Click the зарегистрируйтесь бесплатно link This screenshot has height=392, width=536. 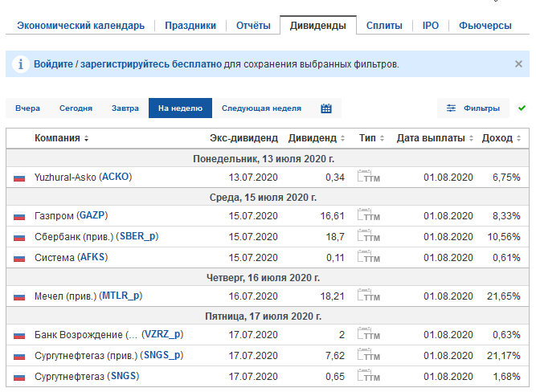coord(151,64)
